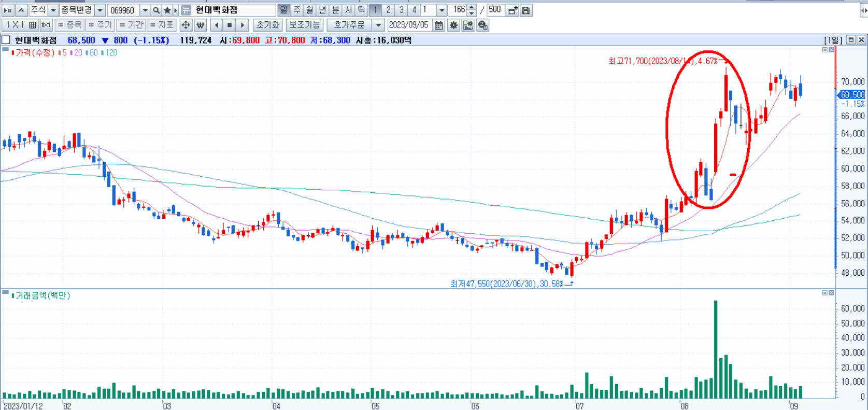
Task: Click the 뉴 news icon beside stock name
Action: pos(186,10)
